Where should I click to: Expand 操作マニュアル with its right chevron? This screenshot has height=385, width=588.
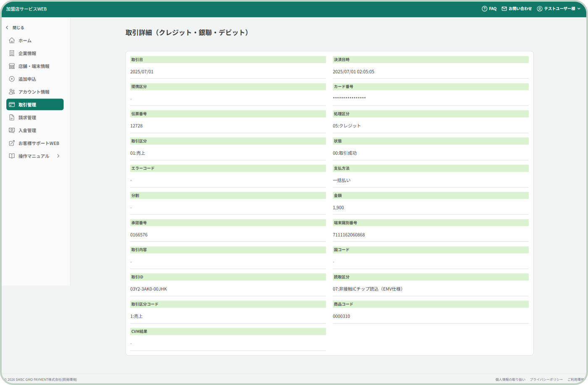[58, 156]
